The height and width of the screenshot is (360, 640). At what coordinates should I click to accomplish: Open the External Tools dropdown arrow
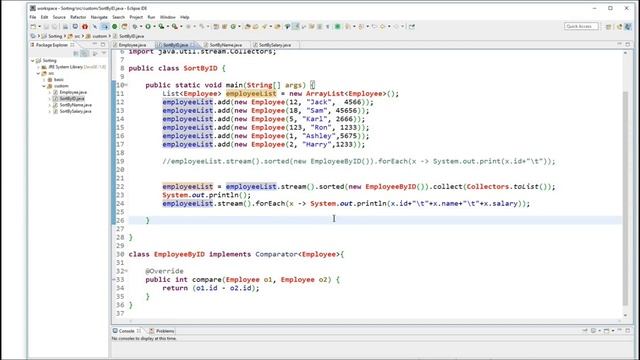pos(181,27)
